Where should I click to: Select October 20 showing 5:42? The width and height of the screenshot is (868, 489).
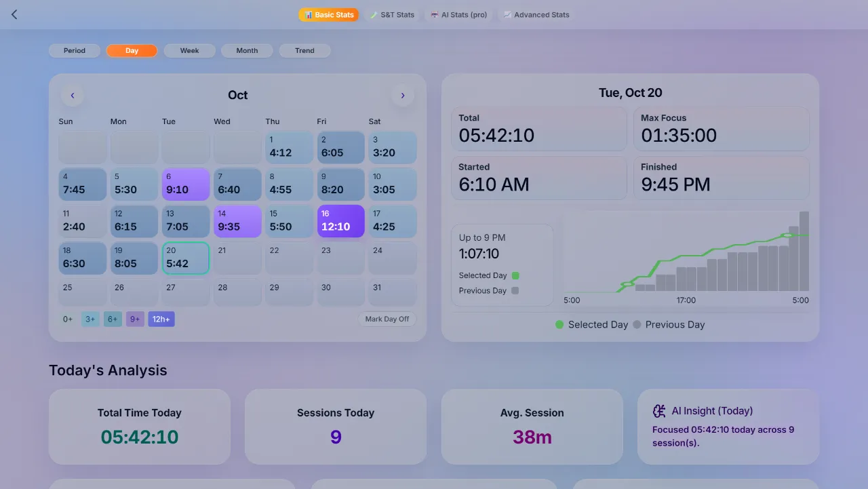[x=186, y=258]
